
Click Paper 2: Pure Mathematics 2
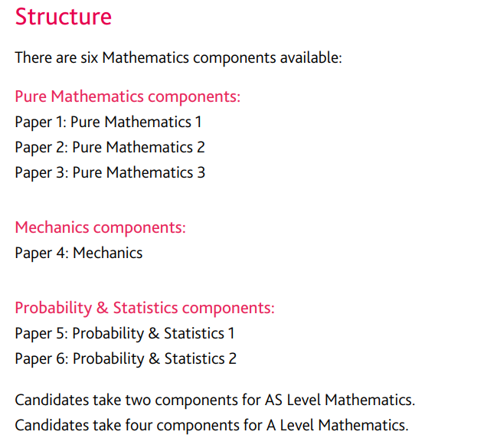point(110,148)
